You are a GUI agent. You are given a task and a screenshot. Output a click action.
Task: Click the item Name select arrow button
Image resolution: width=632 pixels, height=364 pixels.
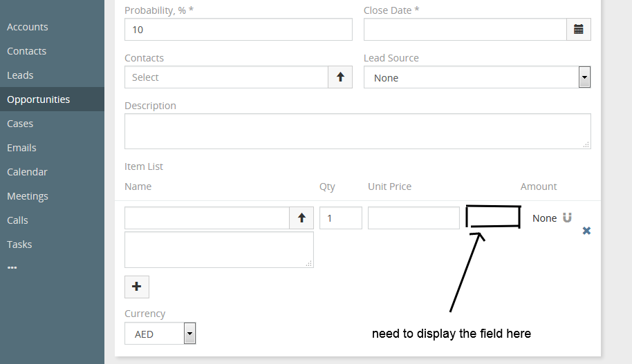(x=301, y=218)
